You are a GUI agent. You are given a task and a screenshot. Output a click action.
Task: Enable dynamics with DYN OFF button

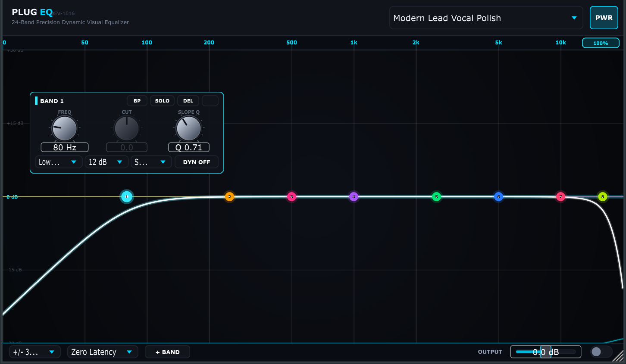point(197,162)
